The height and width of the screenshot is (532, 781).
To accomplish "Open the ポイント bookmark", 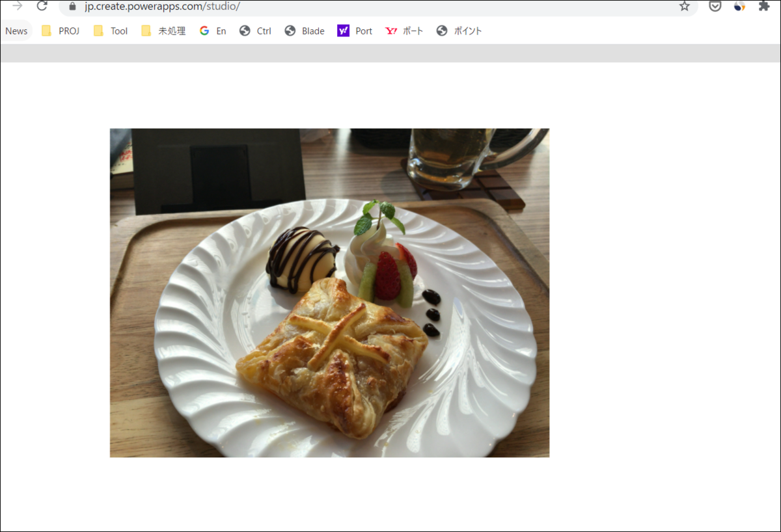I will pyautogui.click(x=459, y=31).
